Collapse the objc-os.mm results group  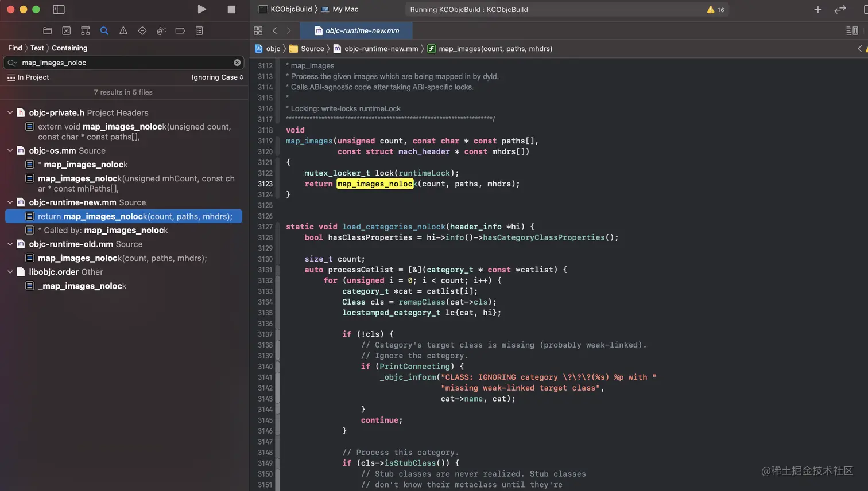click(x=10, y=150)
